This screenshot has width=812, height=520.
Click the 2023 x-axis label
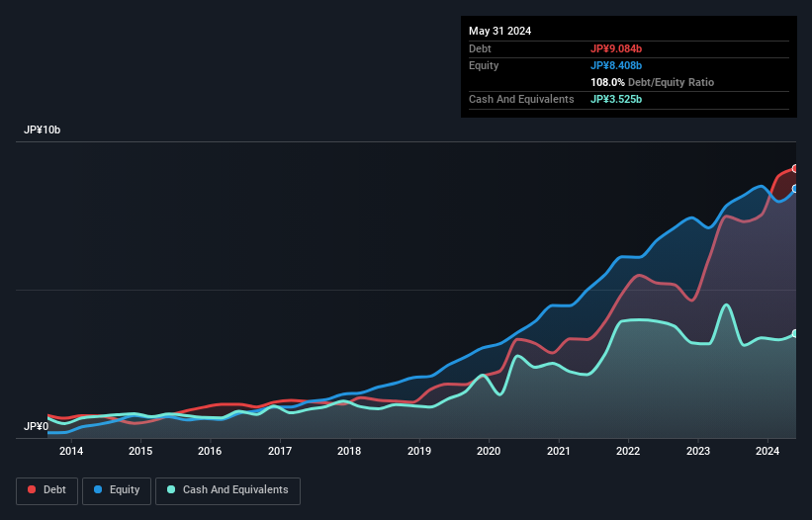(x=698, y=451)
